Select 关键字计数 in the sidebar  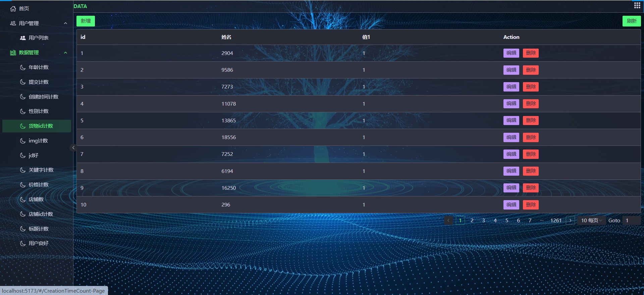coord(41,170)
